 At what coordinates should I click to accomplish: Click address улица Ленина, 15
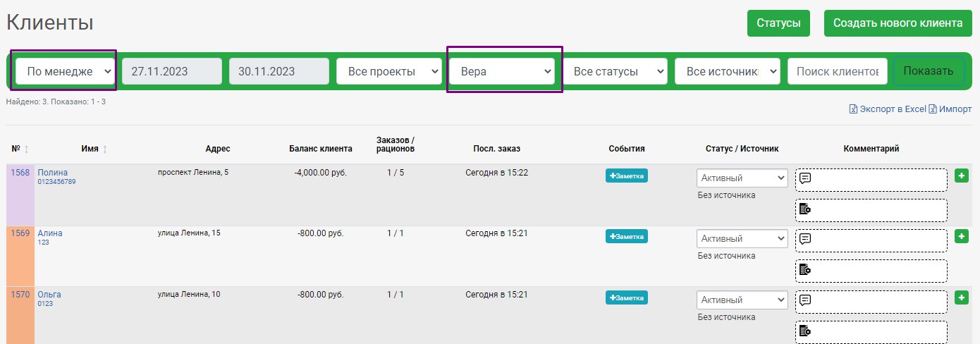point(189,233)
